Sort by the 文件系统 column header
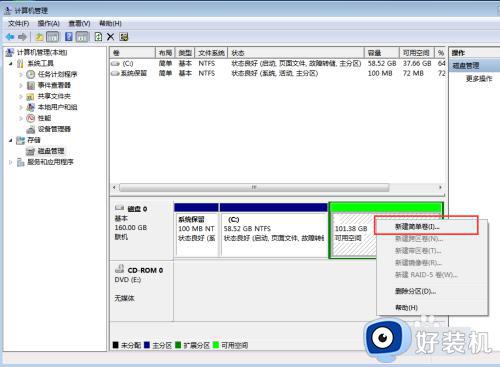 211,53
